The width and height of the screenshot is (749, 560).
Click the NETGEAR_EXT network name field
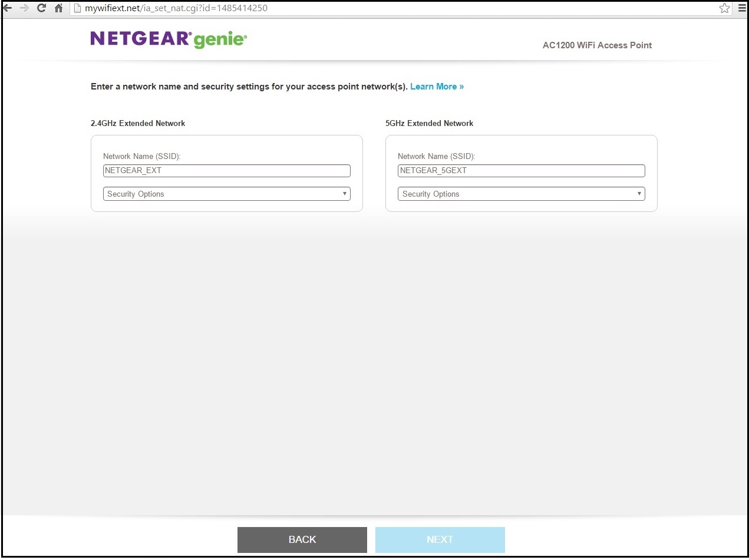tap(226, 171)
